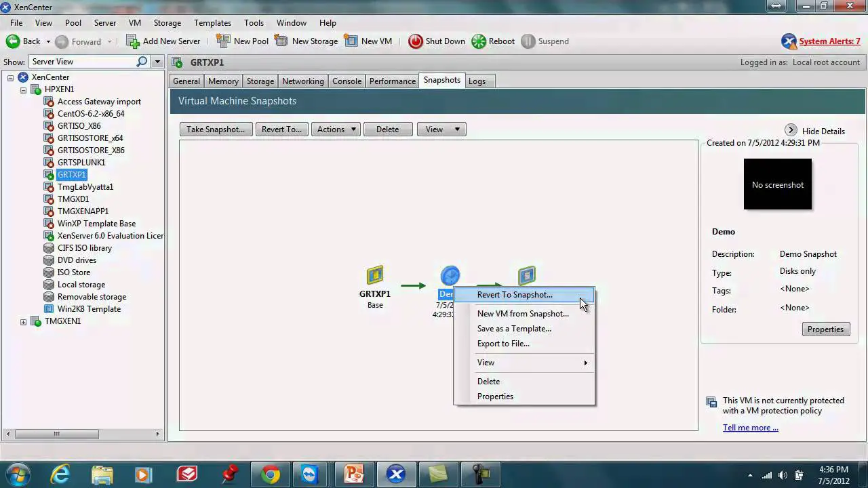Screen dimensions: 868x488
Task: Open Back history dropdown arrow
Action: 48,41
